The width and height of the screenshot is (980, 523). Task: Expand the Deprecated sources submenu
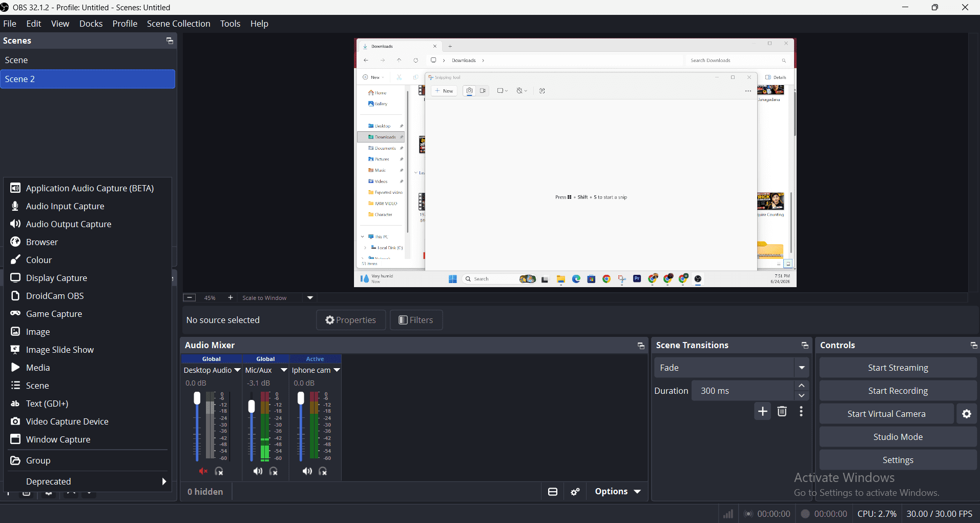click(88, 481)
